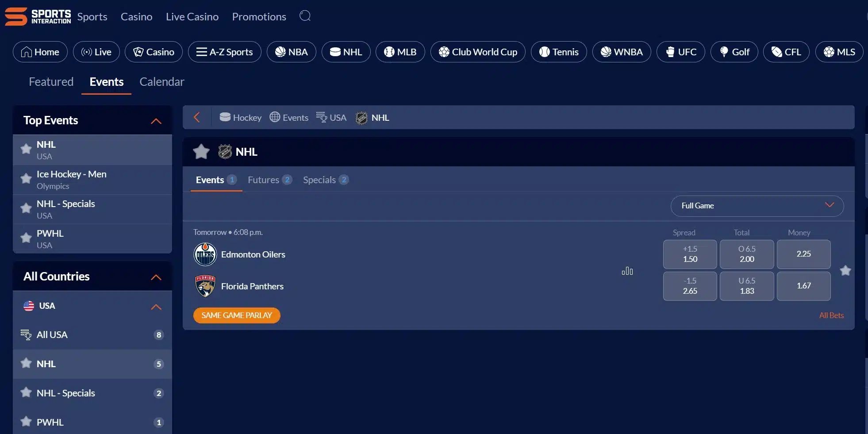This screenshot has width=868, height=434.
Task: Toggle star for PWHL in Top Events
Action: pos(26,238)
